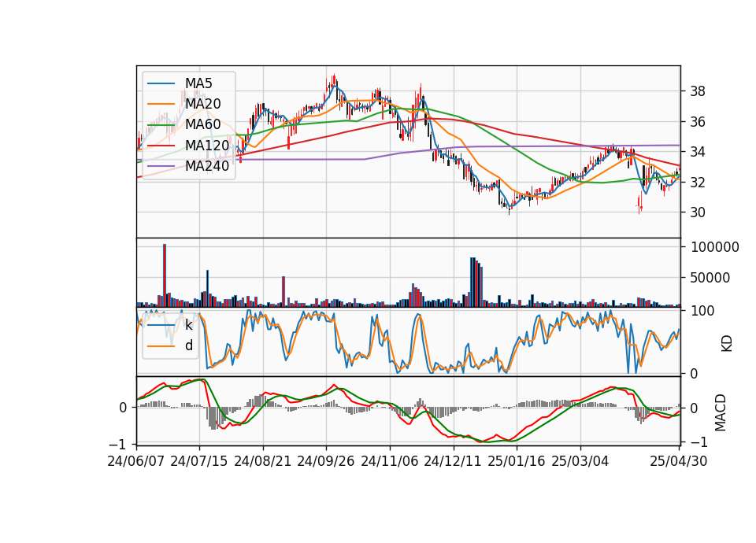This screenshot has height=543, width=756.
Task: Click the blue MA5 legend line sample
Action: (161, 83)
